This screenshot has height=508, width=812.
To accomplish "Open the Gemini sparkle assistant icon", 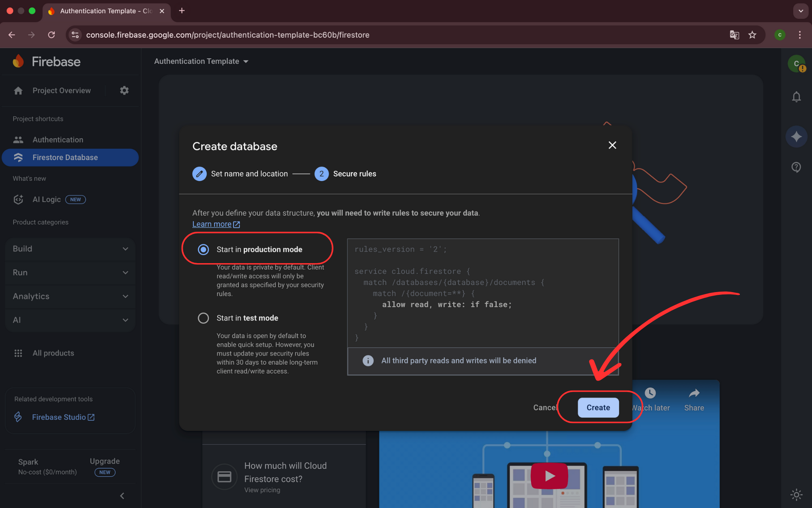I will click(x=796, y=137).
